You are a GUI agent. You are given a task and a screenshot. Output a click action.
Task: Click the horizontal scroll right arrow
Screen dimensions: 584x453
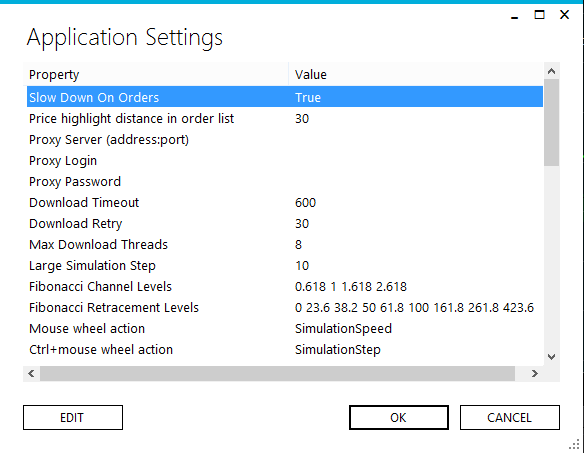pyautogui.click(x=535, y=373)
